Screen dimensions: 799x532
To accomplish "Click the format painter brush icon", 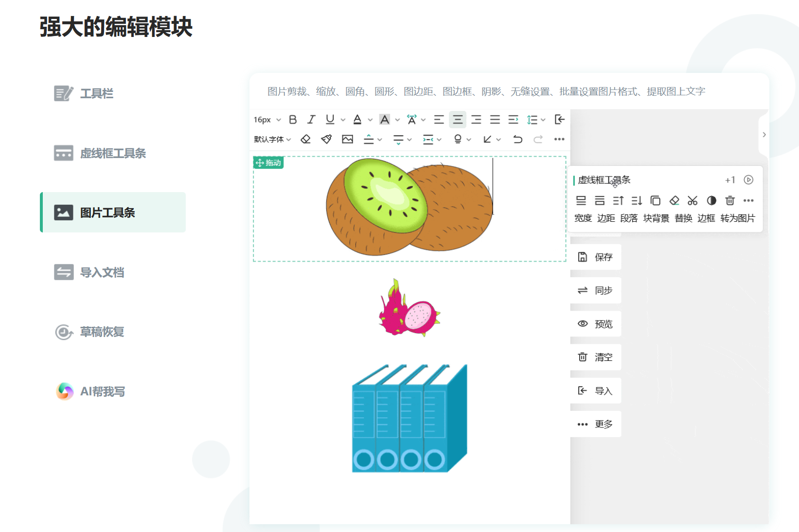I will click(x=326, y=140).
